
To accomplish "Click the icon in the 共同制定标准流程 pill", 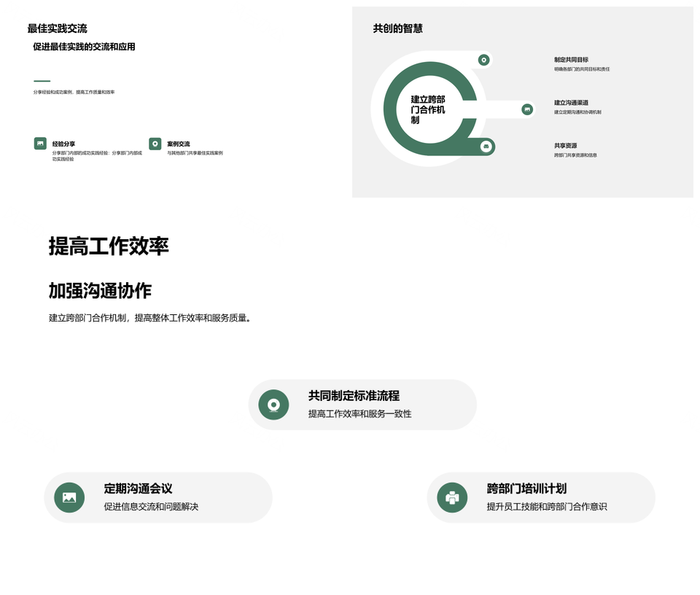I will (x=273, y=405).
